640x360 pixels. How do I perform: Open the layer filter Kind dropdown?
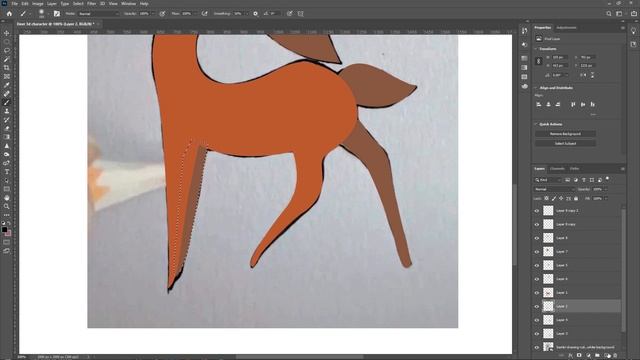click(x=548, y=180)
